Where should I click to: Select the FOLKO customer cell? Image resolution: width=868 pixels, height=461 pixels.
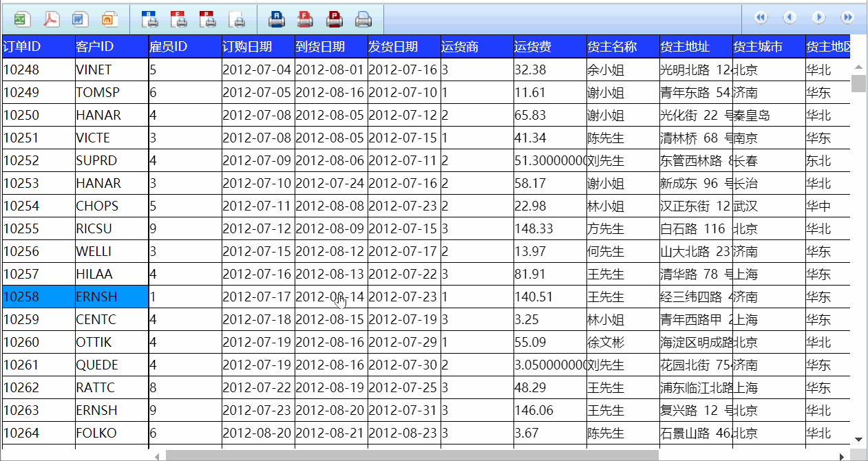[112, 433]
